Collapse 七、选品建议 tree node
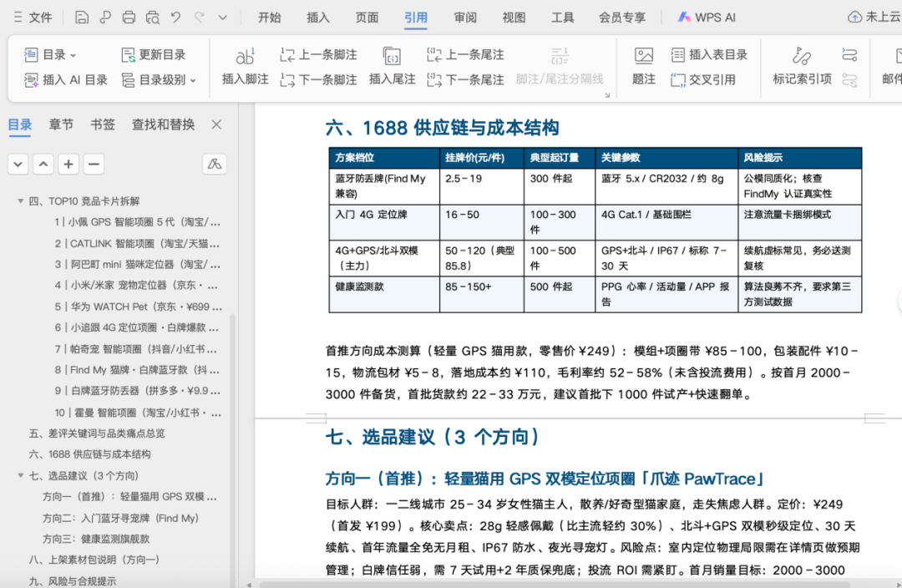902x588 pixels. coord(21,476)
